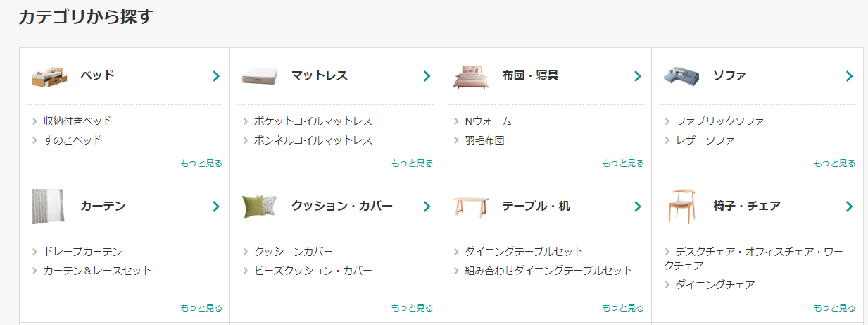
Task: Click the wooden chair thumbnail image
Action: (x=681, y=206)
